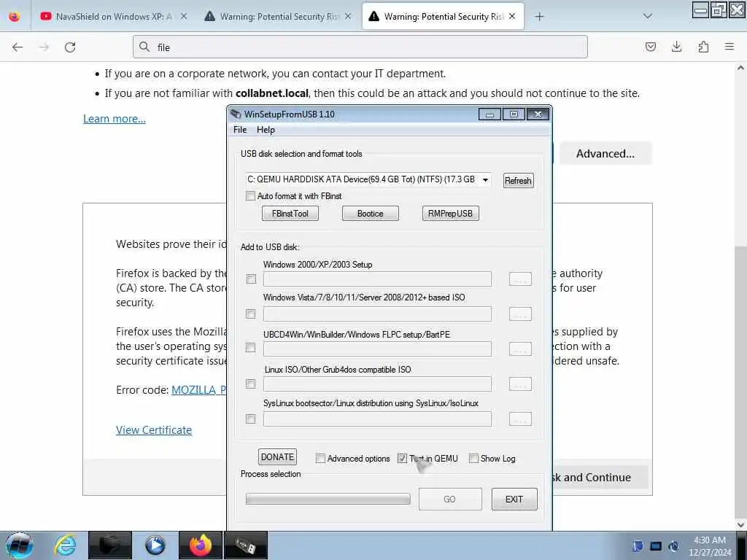Tick the Windows 2000/XP/2003 Setup checkbox
747x560 pixels.
251,279
